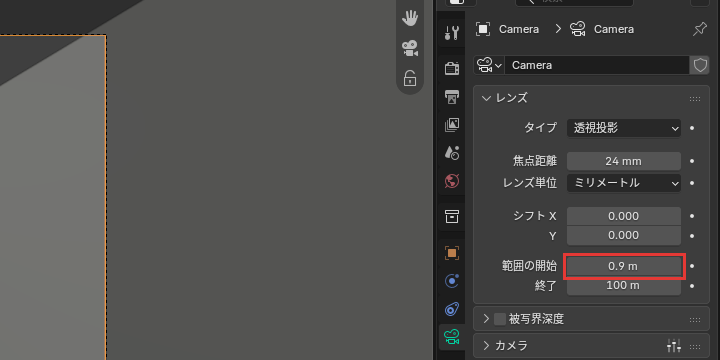720x360 pixels.
Task: Open the Camera data properties tab
Action: (x=452, y=338)
